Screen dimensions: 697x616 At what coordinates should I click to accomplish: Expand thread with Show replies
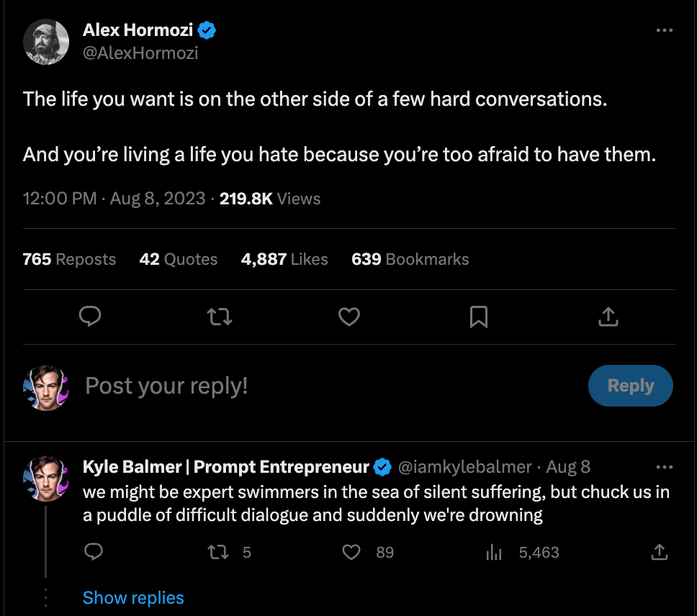(x=133, y=597)
